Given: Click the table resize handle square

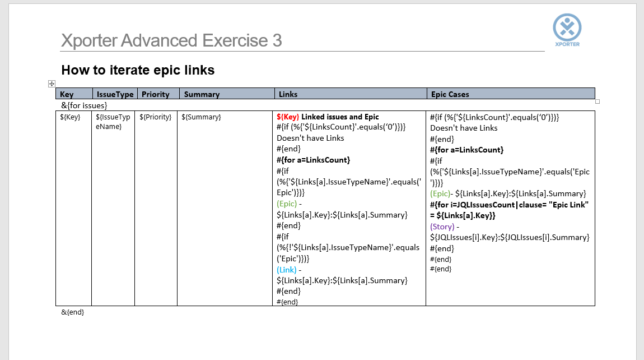Looking at the screenshot, I should click(597, 101).
